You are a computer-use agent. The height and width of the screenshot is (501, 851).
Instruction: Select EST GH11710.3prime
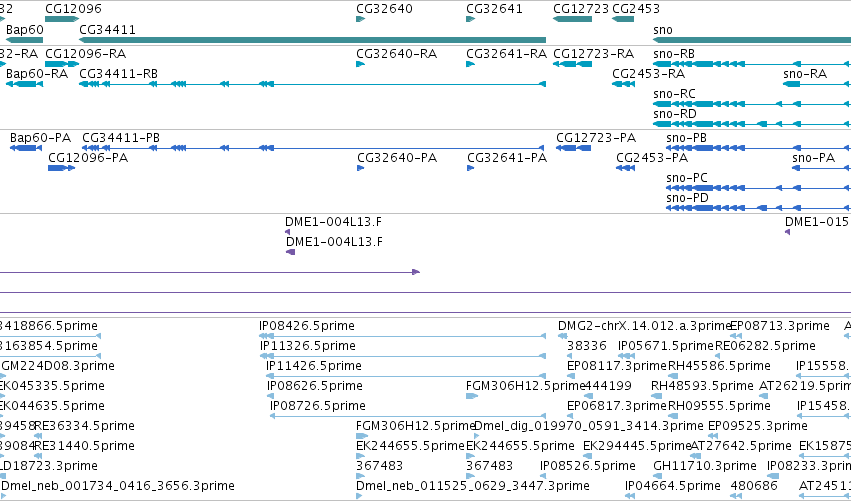pyautogui.click(x=705, y=466)
